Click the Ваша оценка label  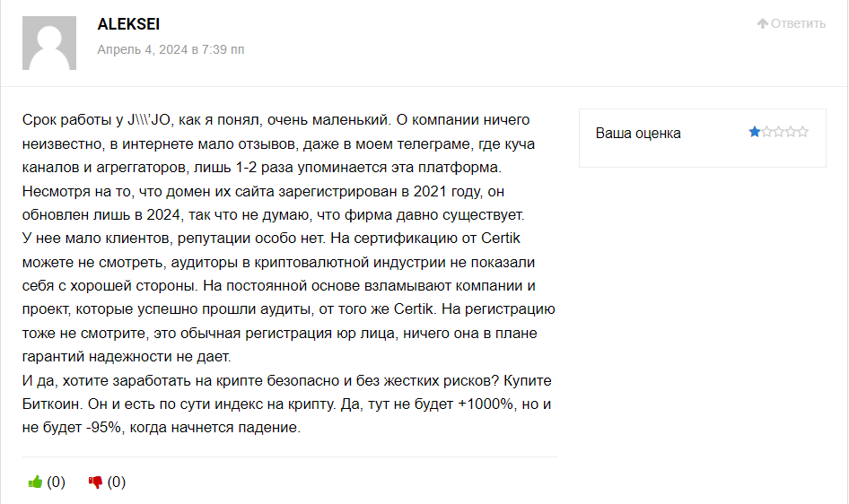tap(638, 133)
